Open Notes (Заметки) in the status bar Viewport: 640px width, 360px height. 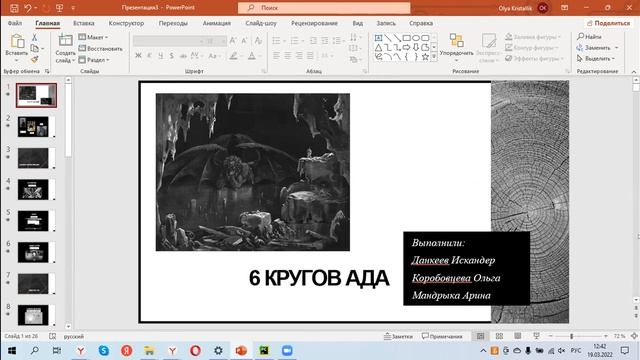(398, 336)
